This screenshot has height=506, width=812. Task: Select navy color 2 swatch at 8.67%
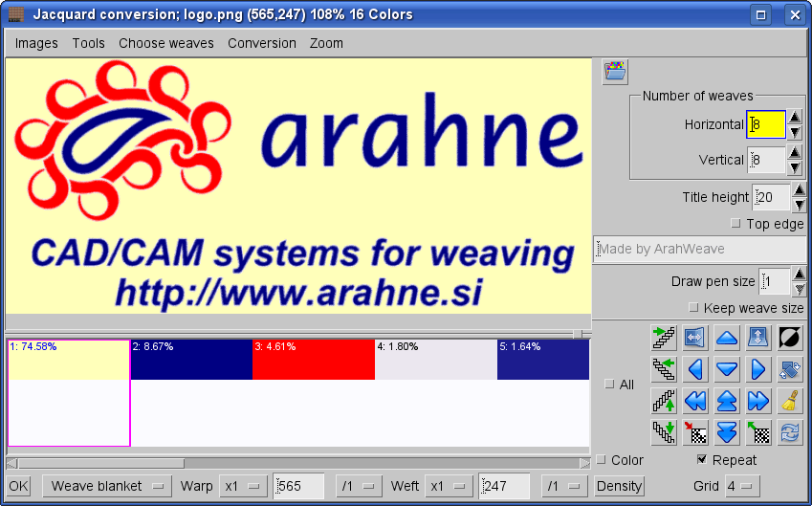[x=191, y=360]
